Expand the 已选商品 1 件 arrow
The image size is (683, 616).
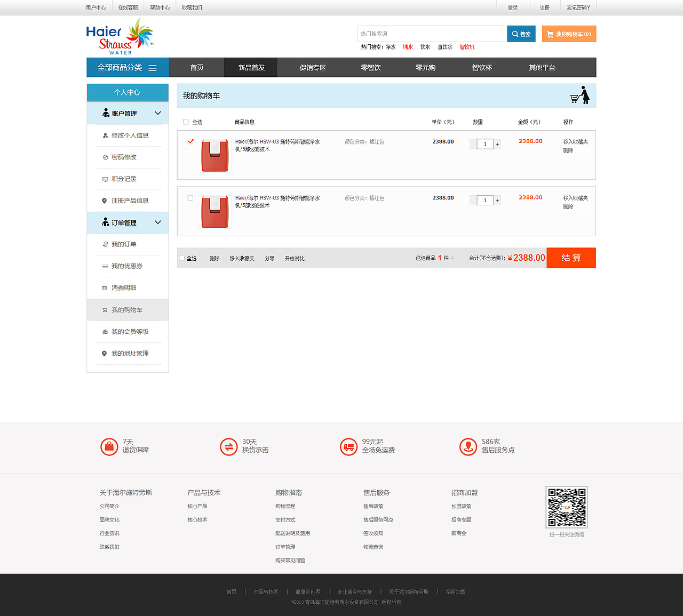point(452,258)
